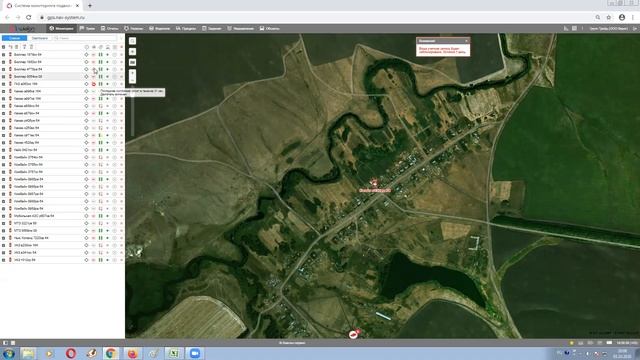Tick the checkbox for the last УАЗ row
Screen dimensions: 640x360
point(4,260)
